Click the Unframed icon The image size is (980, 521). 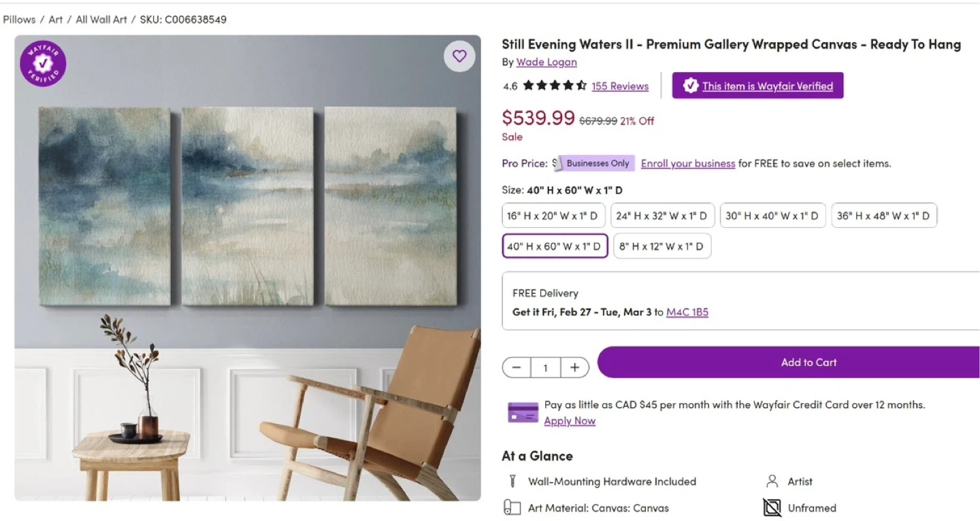(x=772, y=508)
